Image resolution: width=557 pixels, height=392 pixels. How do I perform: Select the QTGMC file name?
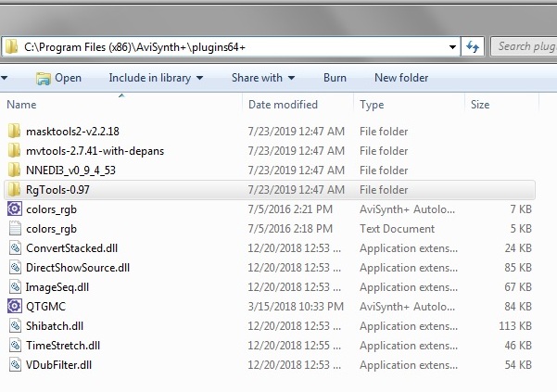click(x=45, y=307)
